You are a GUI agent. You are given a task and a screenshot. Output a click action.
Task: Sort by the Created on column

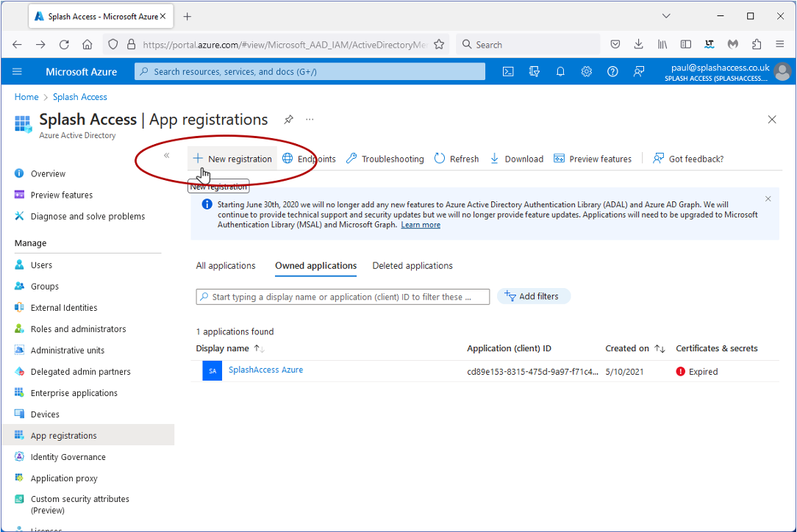click(635, 348)
